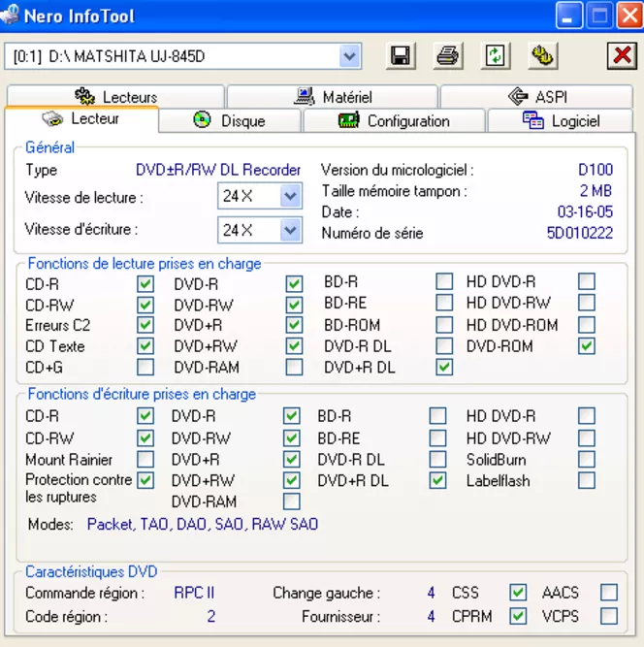
Task: Toggle HD DVD-R read checkbox
Action: click(587, 281)
